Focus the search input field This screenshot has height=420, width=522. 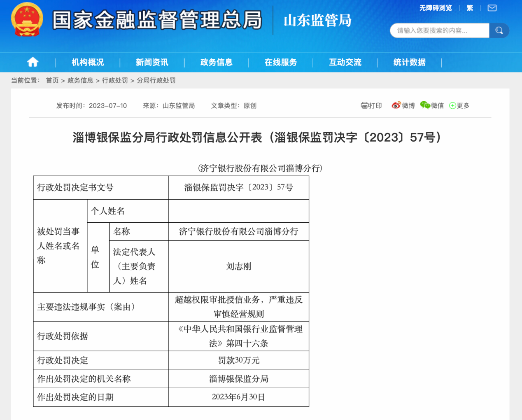[x=440, y=30]
